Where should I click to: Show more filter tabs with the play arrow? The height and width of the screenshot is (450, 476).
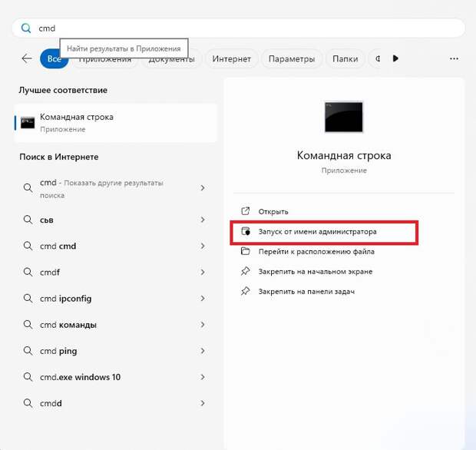pyautogui.click(x=395, y=58)
